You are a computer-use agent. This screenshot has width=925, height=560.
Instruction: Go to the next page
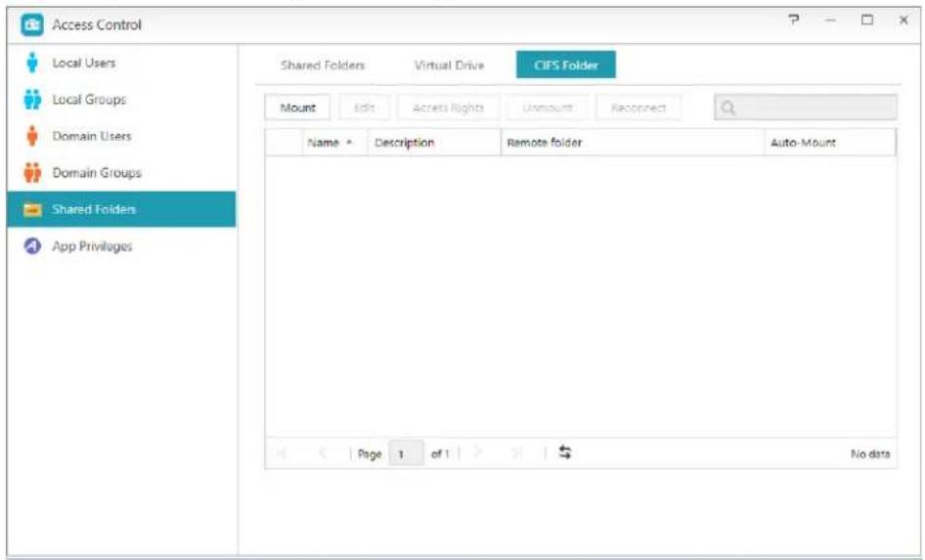coord(477,452)
